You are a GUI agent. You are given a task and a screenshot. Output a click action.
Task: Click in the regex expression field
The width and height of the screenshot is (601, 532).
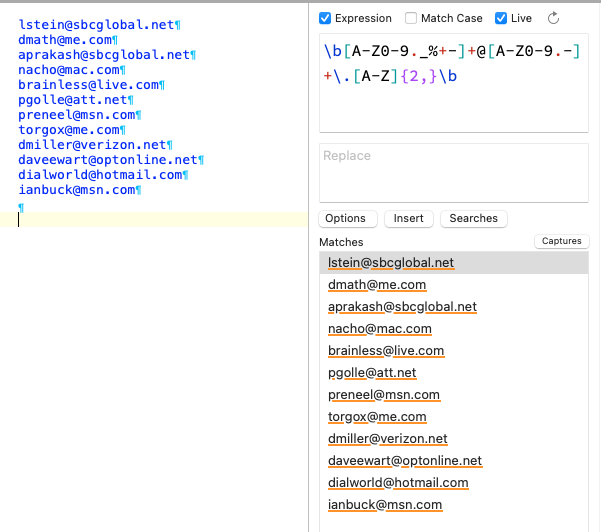[454, 83]
